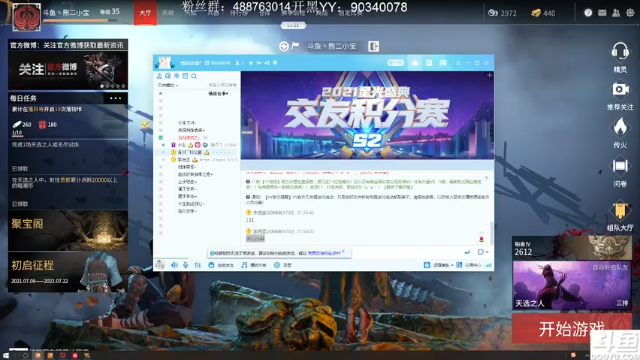
Task: Click the 111 chat message
Action: pyautogui.click(x=249, y=220)
